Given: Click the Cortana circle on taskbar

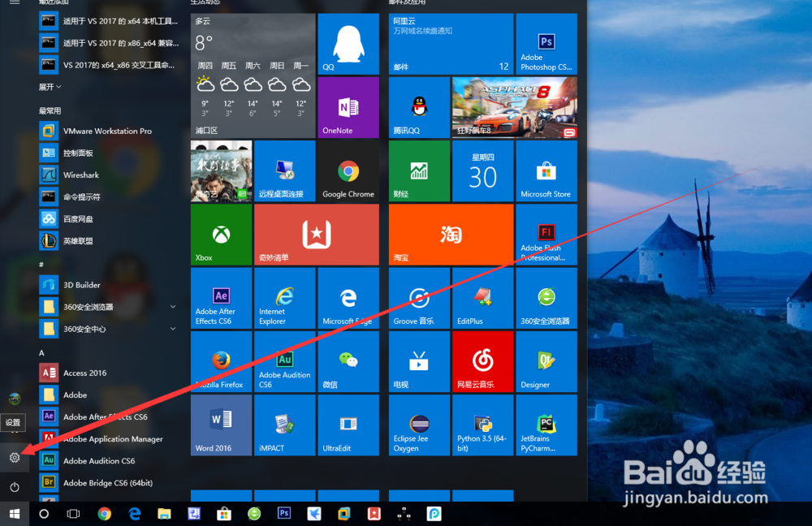Looking at the screenshot, I should [44, 514].
